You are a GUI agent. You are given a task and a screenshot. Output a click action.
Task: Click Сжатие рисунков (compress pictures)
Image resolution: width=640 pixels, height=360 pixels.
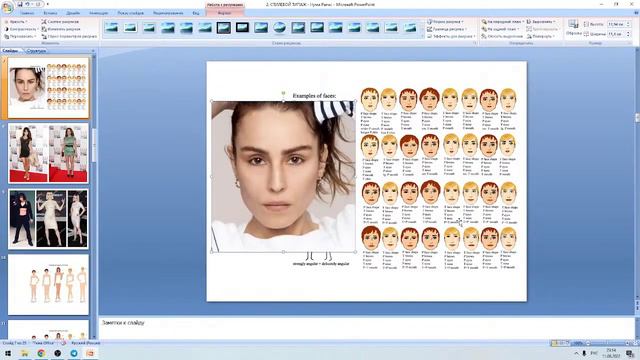60,21
